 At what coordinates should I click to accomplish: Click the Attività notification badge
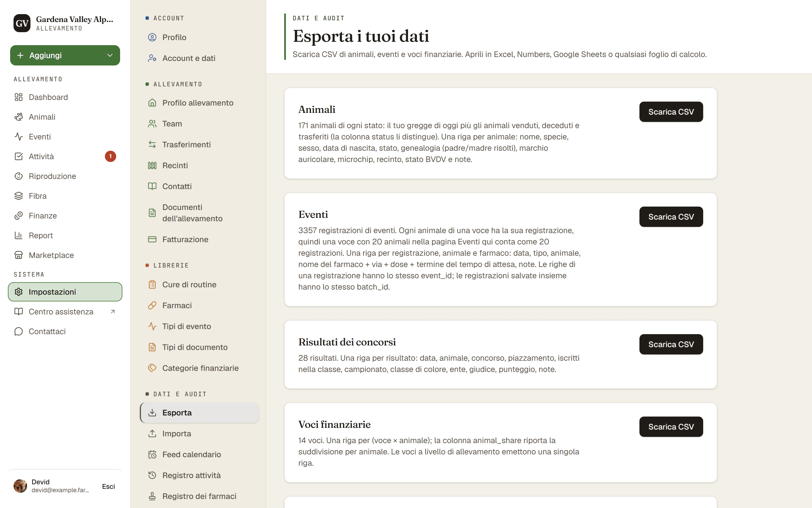pos(111,157)
